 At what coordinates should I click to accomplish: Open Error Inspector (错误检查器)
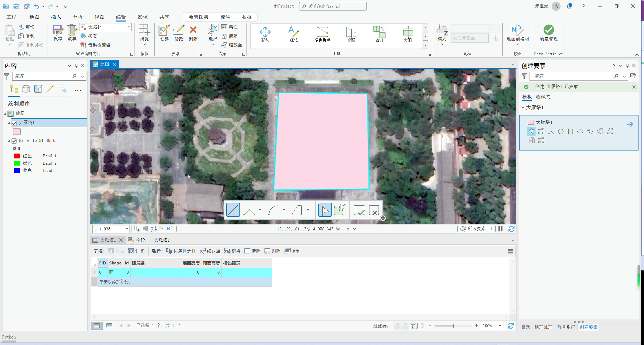(95, 45)
